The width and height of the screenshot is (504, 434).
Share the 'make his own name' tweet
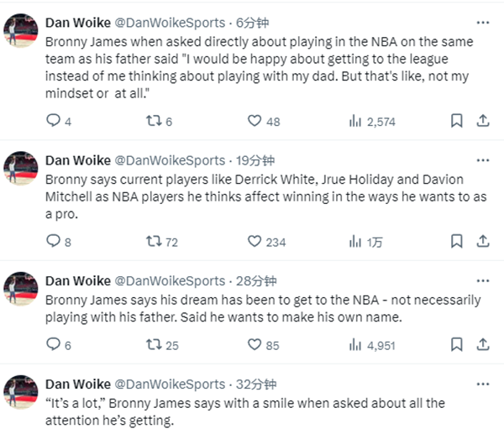(483, 344)
